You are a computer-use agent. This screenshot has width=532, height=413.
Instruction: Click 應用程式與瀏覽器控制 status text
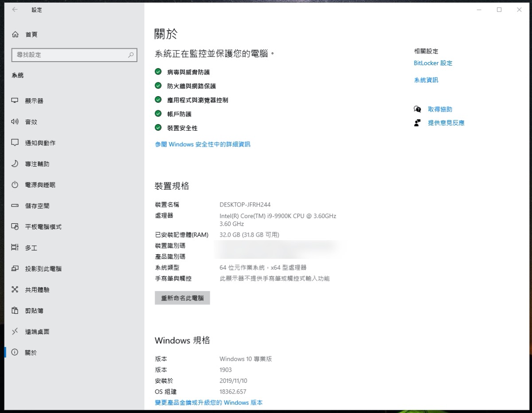(198, 100)
